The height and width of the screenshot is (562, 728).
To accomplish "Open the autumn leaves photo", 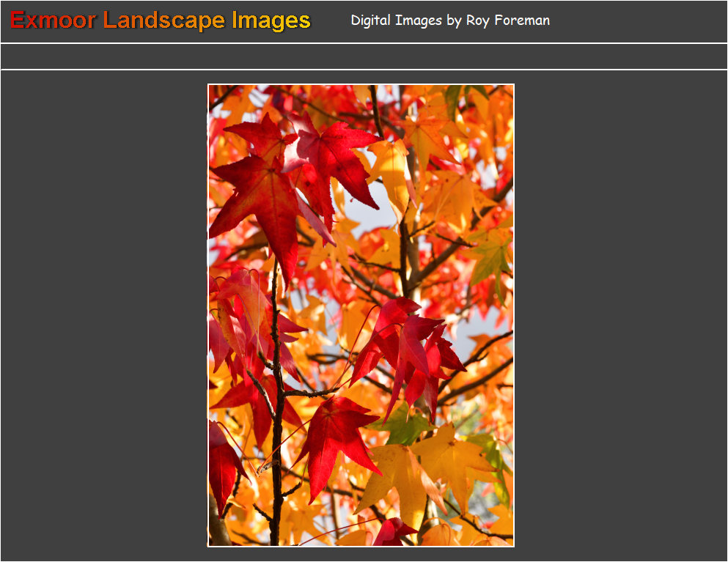I will (x=361, y=316).
